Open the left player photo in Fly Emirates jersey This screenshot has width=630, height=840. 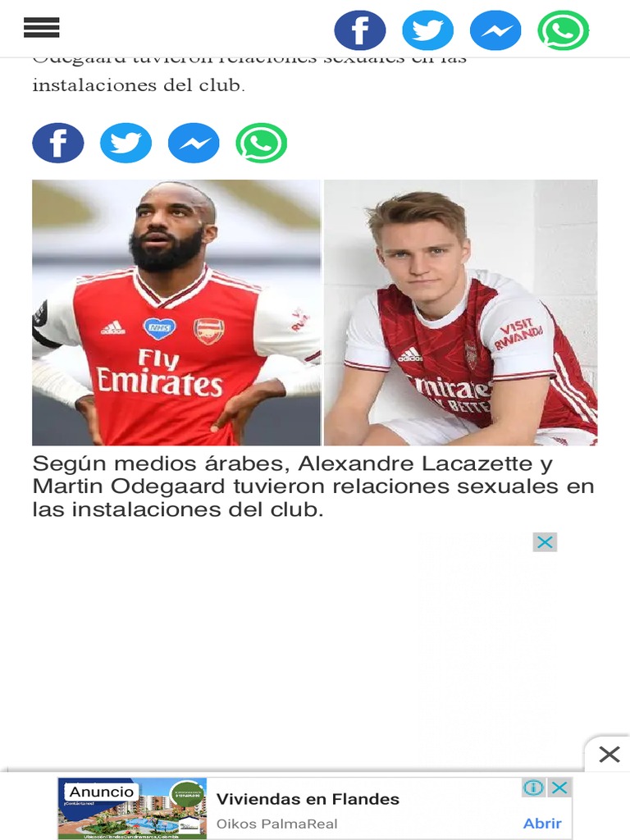point(176,313)
